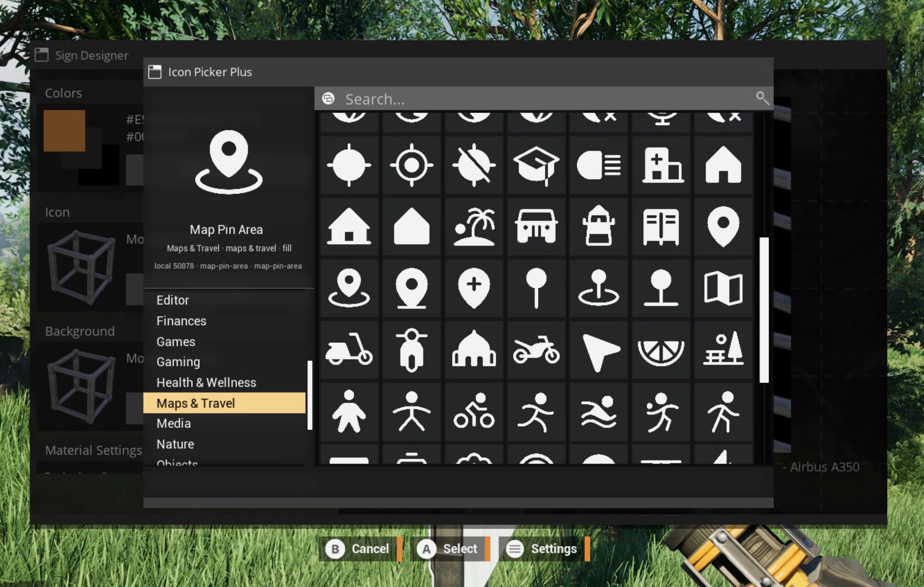Pick the park bench and tree icon
Image resolution: width=924 pixels, height=587 pixels.
point(723,349)
